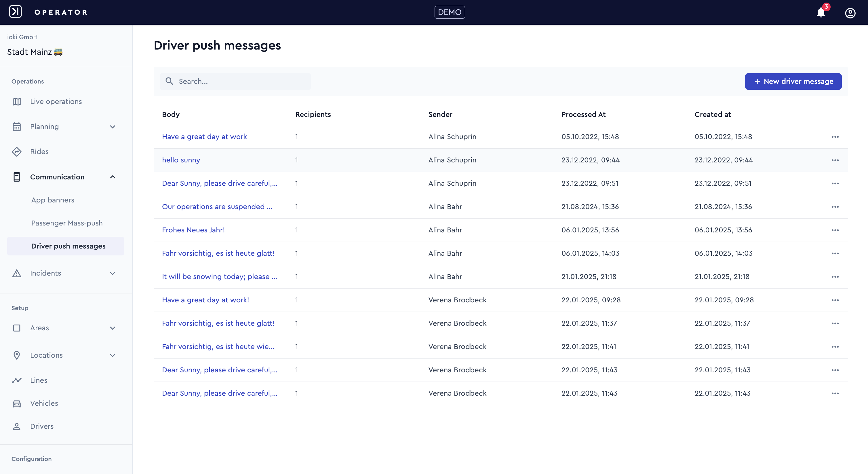Click the Drivers person icon
Viewport: 868px width, 474px height.
click(16, 426)
